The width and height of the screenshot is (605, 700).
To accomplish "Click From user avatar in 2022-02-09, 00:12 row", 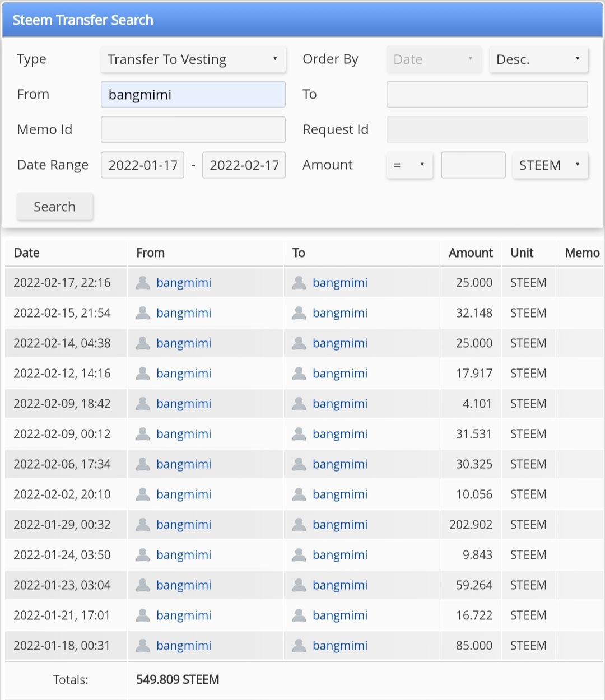I will click(x=143, y=434).
